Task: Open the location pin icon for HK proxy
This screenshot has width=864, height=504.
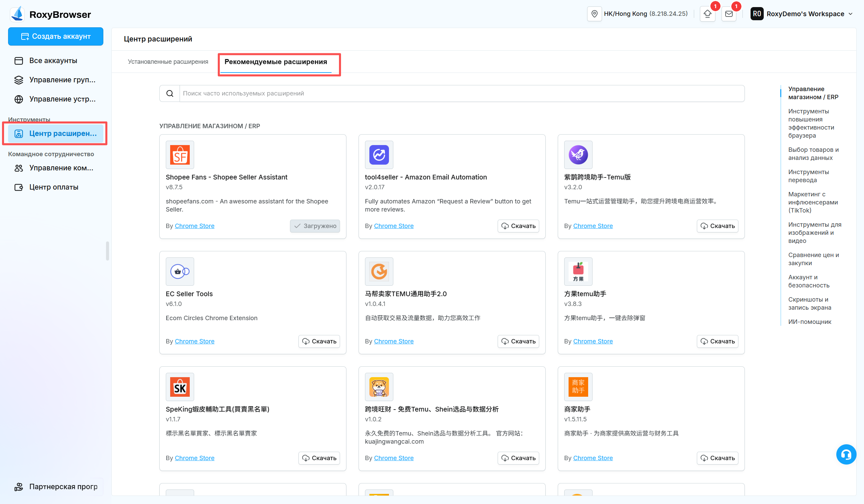Action: tap(595, 14)
